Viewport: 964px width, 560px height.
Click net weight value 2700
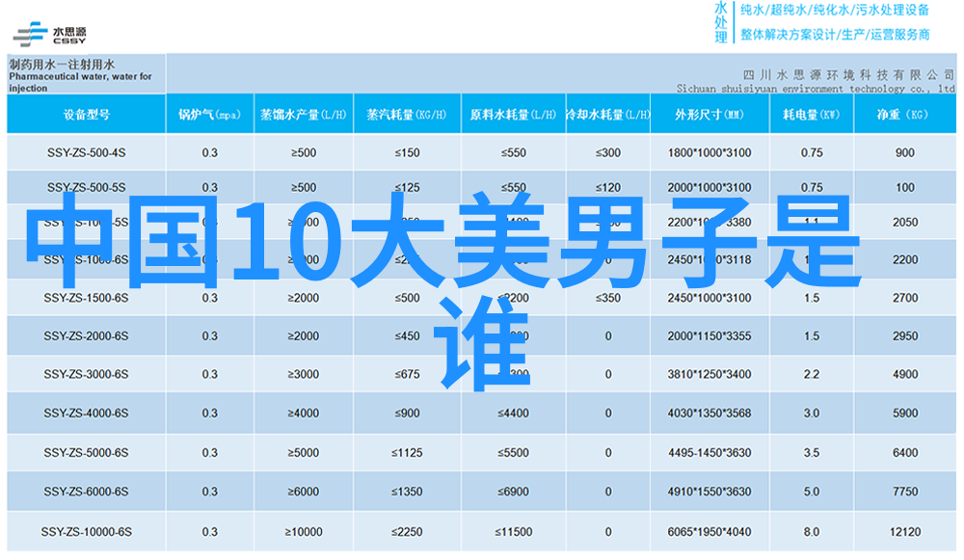905,298
